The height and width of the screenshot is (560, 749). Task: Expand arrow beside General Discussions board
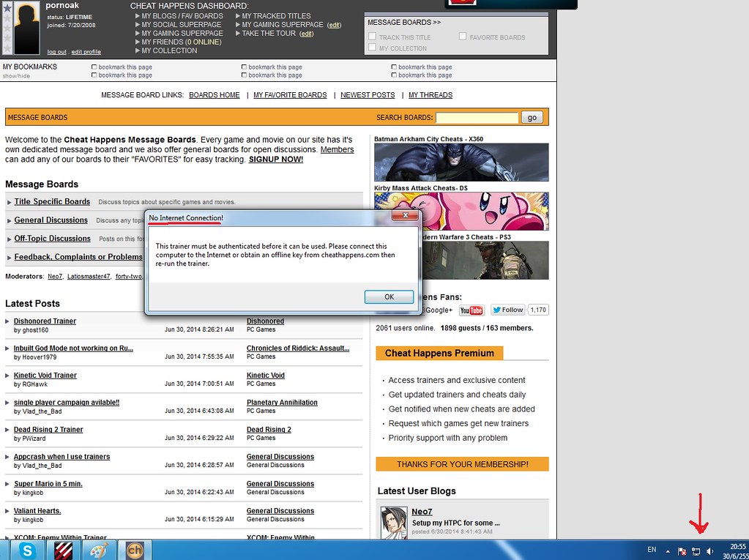[x=9, y=221]
